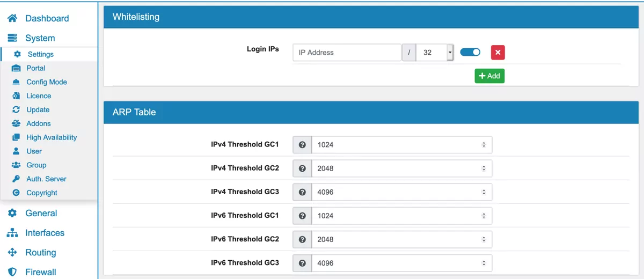Click the Interfaces network icon
The width and height of the screenshot is (644, 279).
(x=12, y=233)
